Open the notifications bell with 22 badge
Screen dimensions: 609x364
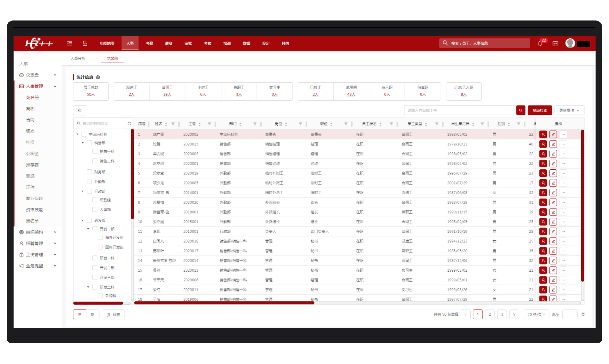[540, 43]
